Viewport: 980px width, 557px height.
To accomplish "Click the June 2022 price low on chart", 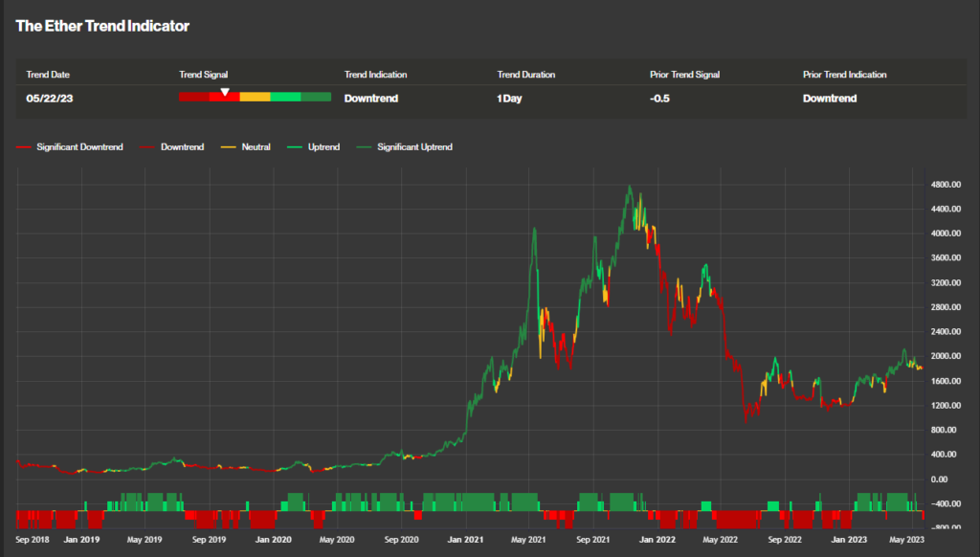I will pos(746,421).
